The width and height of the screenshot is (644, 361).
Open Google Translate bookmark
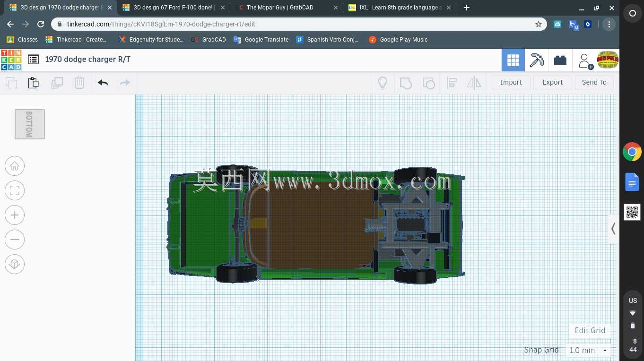(261, 40)
